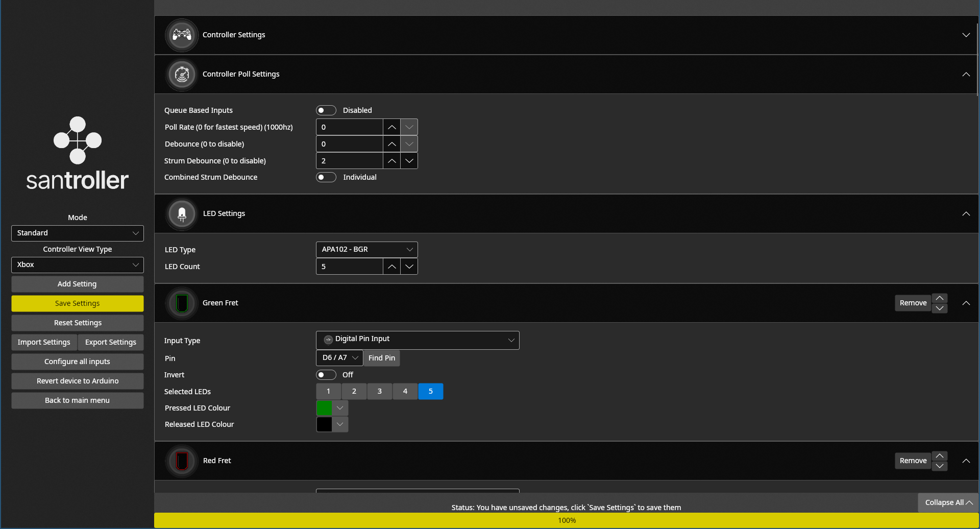This screenshot has height=529, width=980.
Task: Enable Queue Based Inputs toggle
Action: pos(326,110)
